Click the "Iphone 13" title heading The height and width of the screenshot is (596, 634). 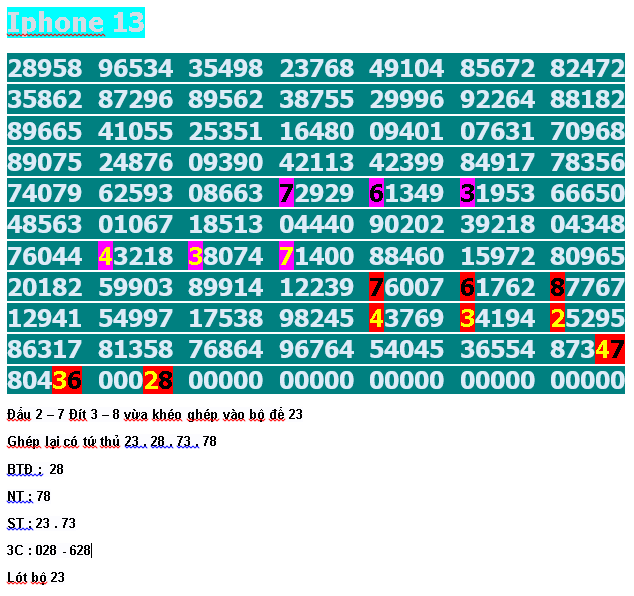(76, 23)
